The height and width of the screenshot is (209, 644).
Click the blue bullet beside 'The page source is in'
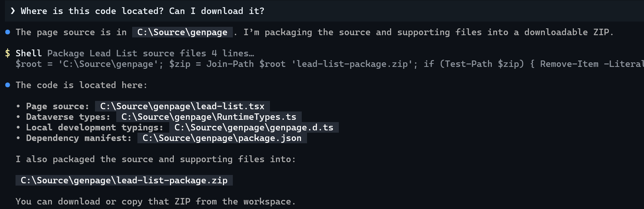(8, 32)
